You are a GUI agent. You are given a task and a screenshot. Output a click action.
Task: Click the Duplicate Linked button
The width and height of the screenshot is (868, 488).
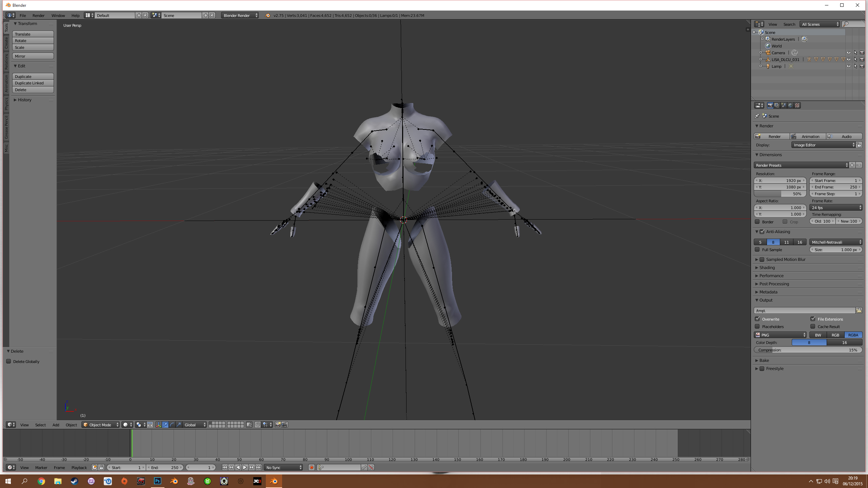33,83
